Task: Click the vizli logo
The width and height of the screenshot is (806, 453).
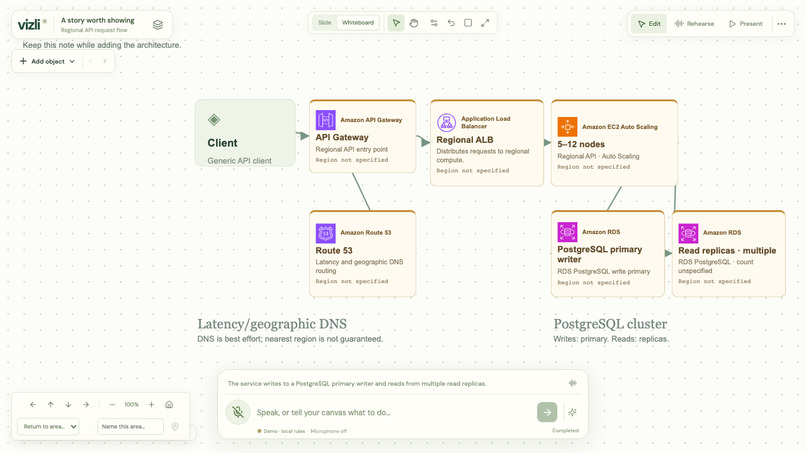Action: coord(32,24)
